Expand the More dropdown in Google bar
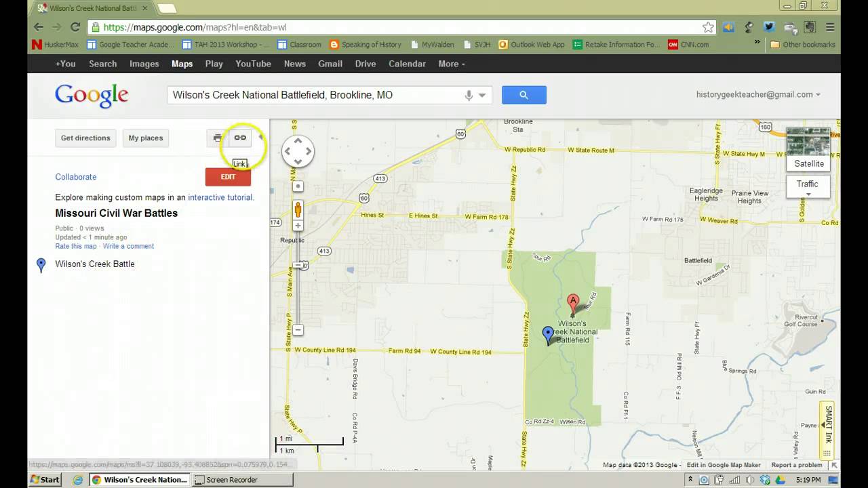The width and height of the screenshot is (868, 488). [452, 64]
